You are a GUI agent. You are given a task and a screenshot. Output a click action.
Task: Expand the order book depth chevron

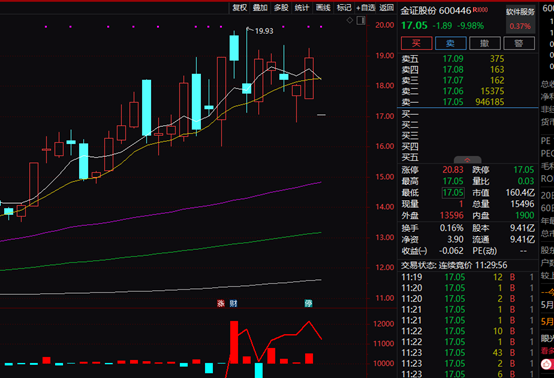click(467, 160)
